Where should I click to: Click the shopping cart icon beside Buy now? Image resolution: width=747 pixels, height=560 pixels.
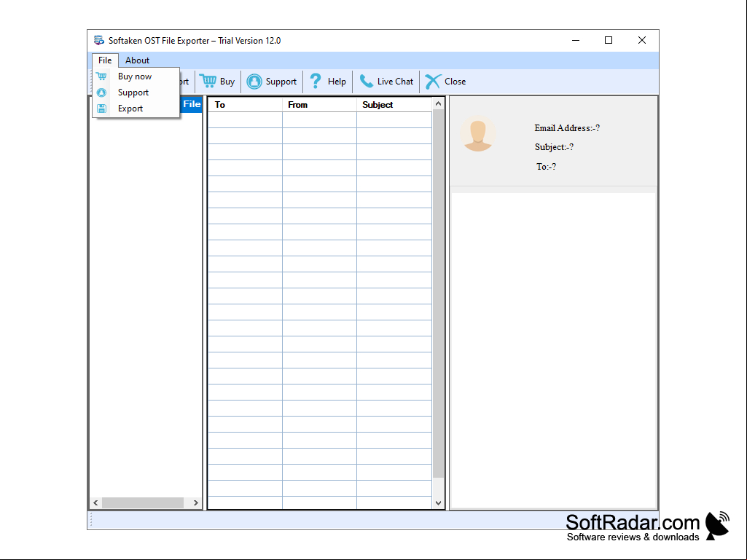(101, 76)
